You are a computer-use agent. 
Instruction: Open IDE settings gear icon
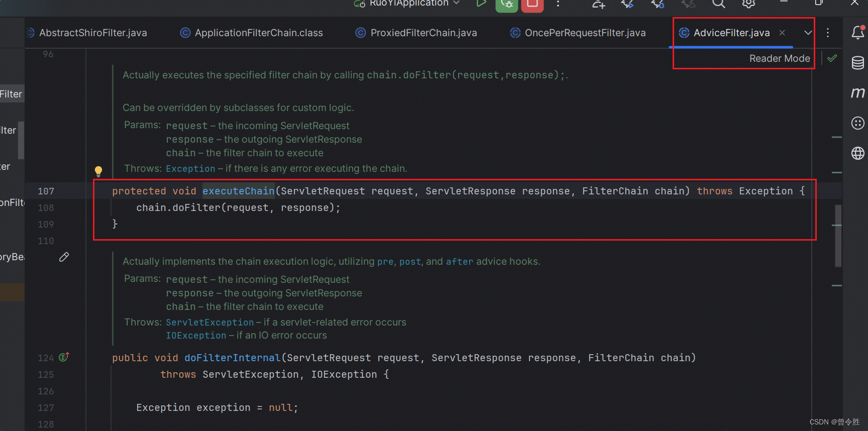point(749,4)
